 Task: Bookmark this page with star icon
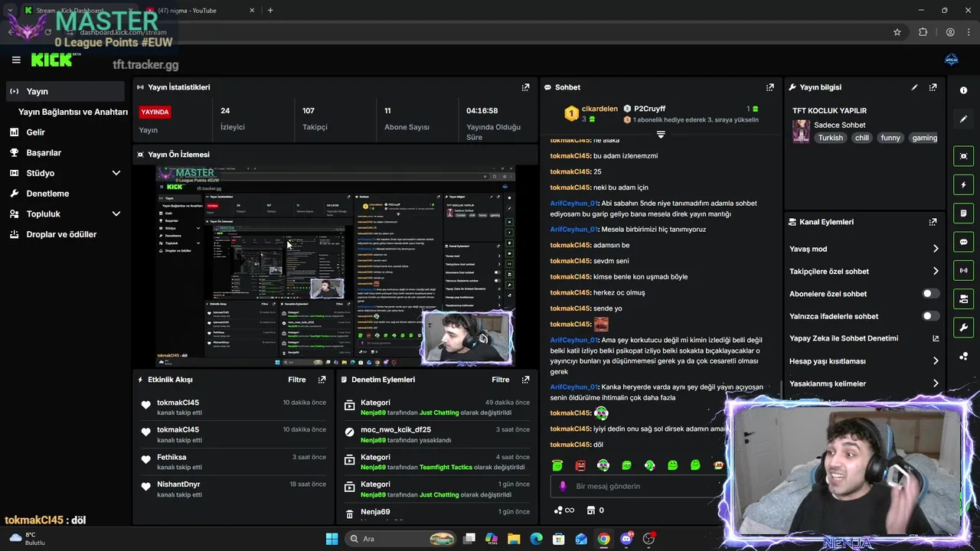[897, 32]
